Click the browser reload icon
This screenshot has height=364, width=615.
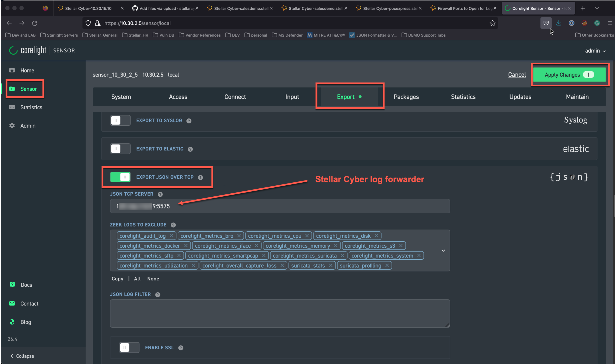point(35,23)
